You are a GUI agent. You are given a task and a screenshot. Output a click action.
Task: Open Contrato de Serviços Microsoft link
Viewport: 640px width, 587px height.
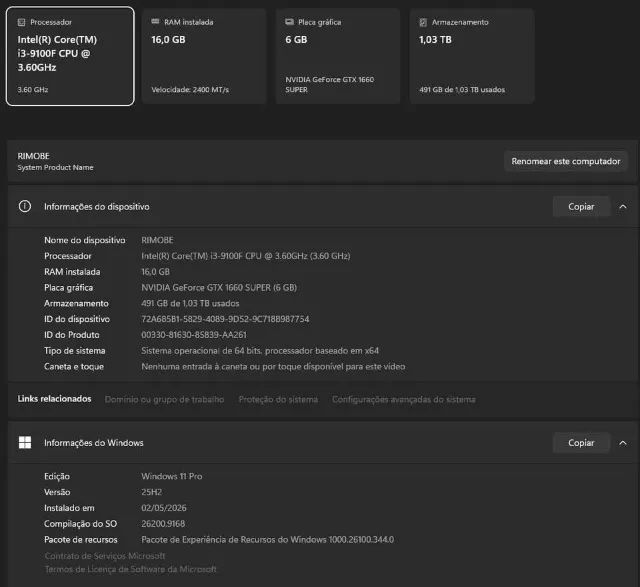[105, 556]
